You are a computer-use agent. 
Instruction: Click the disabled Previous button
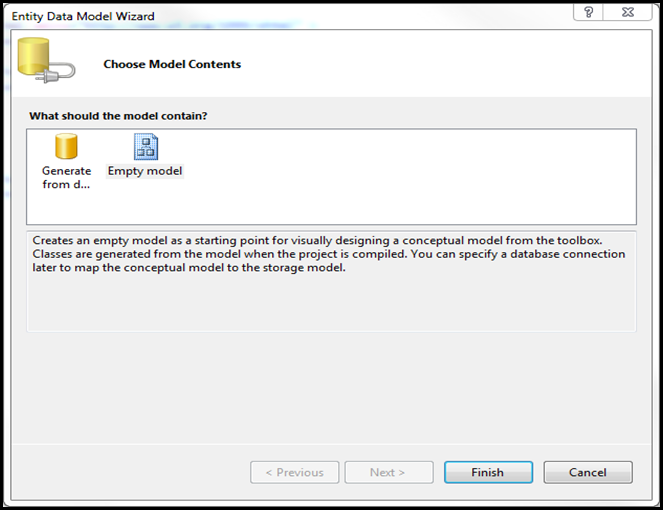294,472
